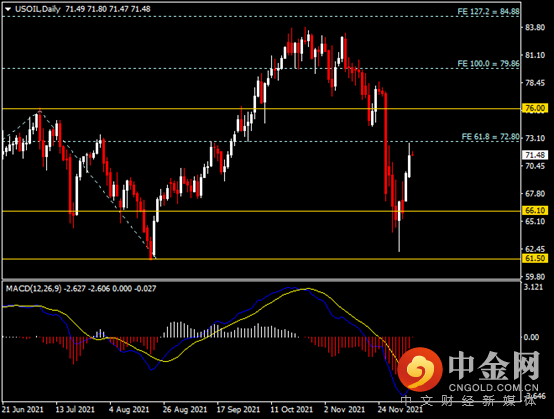Click the 62.45 price axis label
Screen dimensions: 554x419
pyautogui.click(x=535, y=249)
